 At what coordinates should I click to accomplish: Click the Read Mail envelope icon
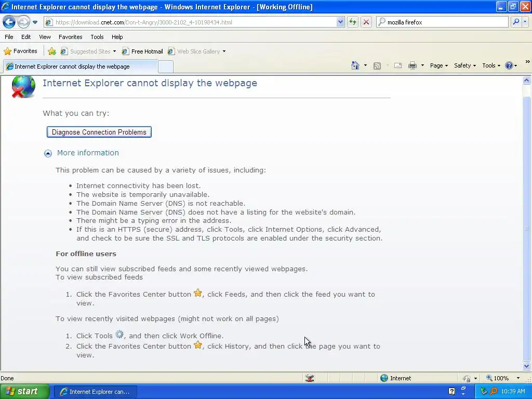coord(398,65)
